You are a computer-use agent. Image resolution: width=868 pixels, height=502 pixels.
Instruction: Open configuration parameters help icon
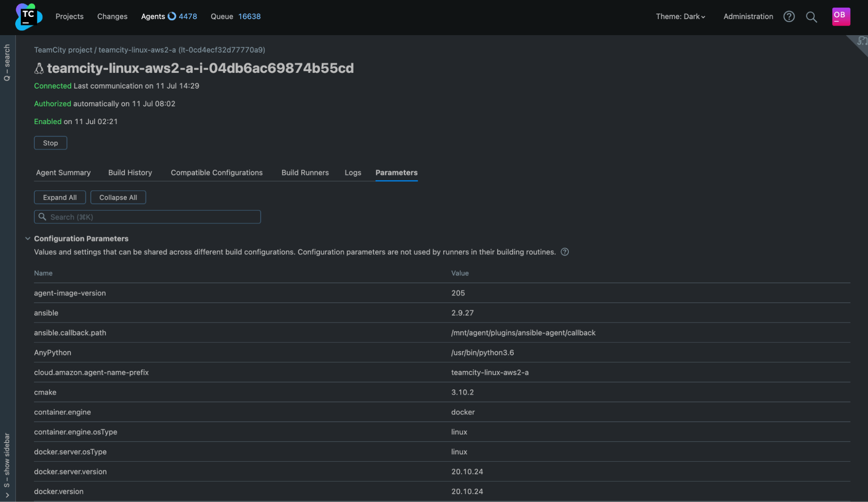(x=564, y=252)
